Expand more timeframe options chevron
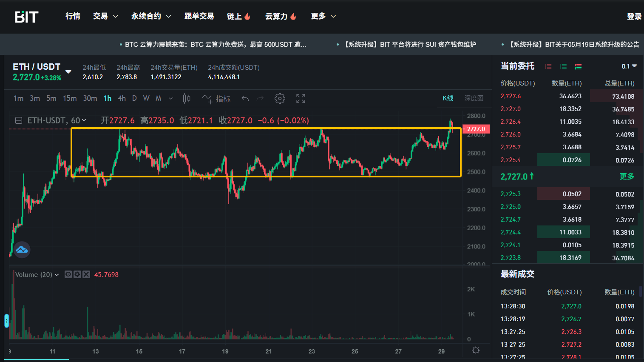 click(x=171, y=99)
